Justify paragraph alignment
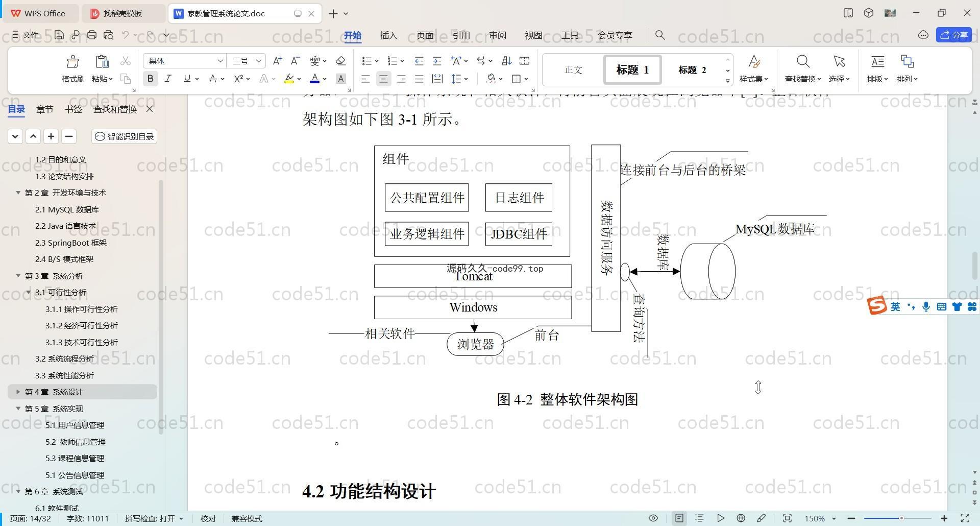This screenshot has height=526, width=980. point(419,79)
